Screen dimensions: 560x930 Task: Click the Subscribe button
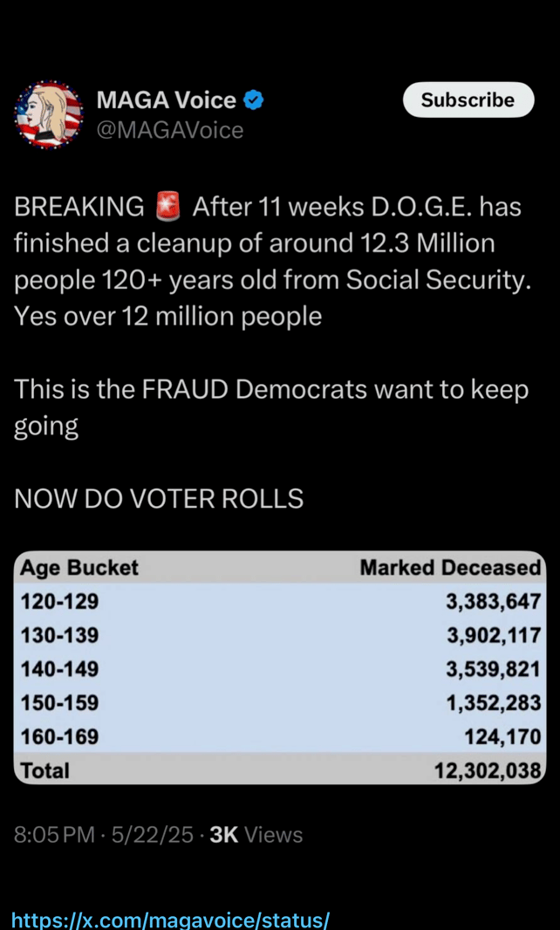pos(468,99)
